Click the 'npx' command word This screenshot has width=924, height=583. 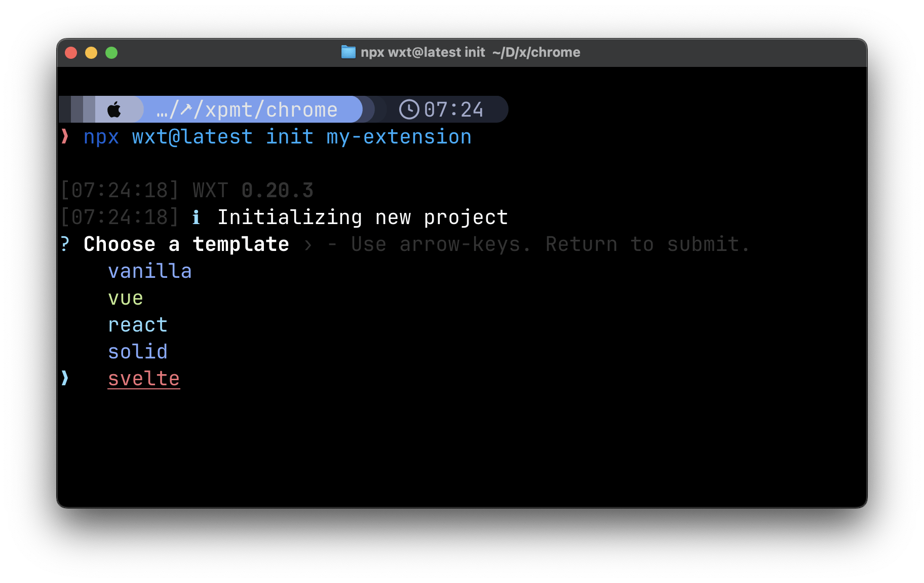(x=101, y=137)
